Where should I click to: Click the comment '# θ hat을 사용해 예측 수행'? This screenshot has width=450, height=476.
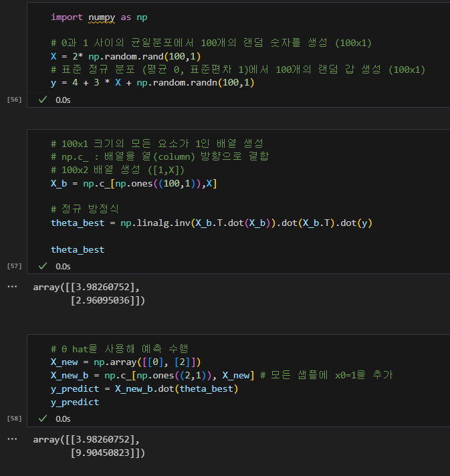click(120, 349)
